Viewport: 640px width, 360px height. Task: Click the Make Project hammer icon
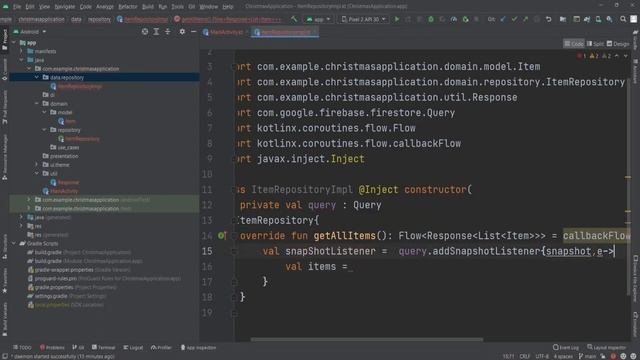[294, 19]
